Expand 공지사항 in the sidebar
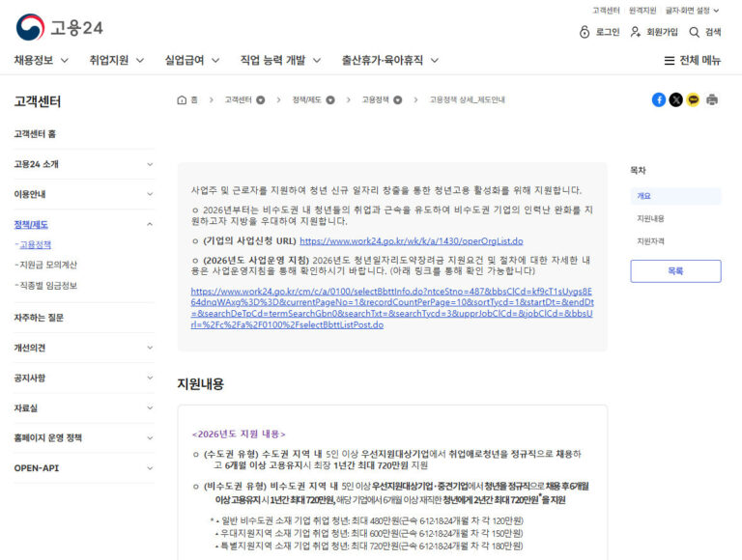 (x=150, y=378)
